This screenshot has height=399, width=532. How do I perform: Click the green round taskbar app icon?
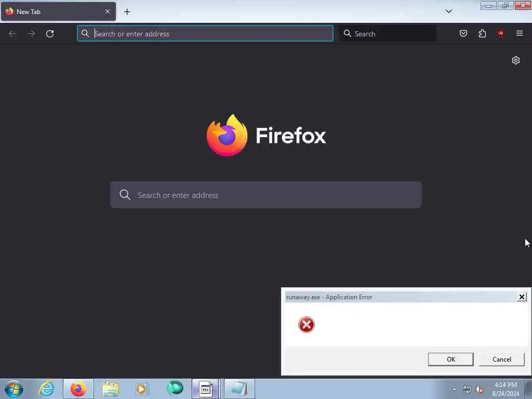point(175,389)
